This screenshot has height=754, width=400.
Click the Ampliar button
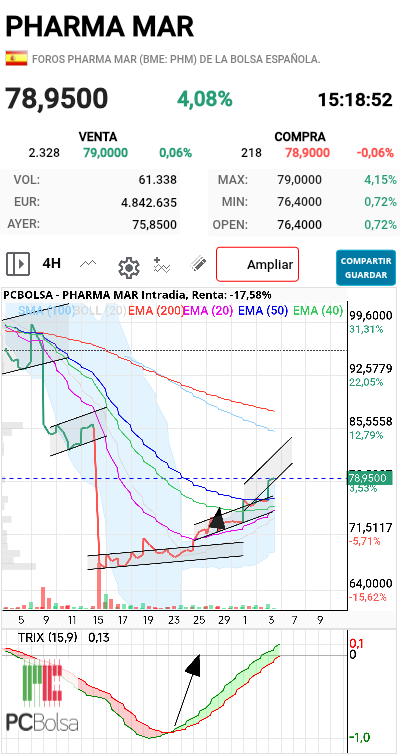click(x=258, y=264)
